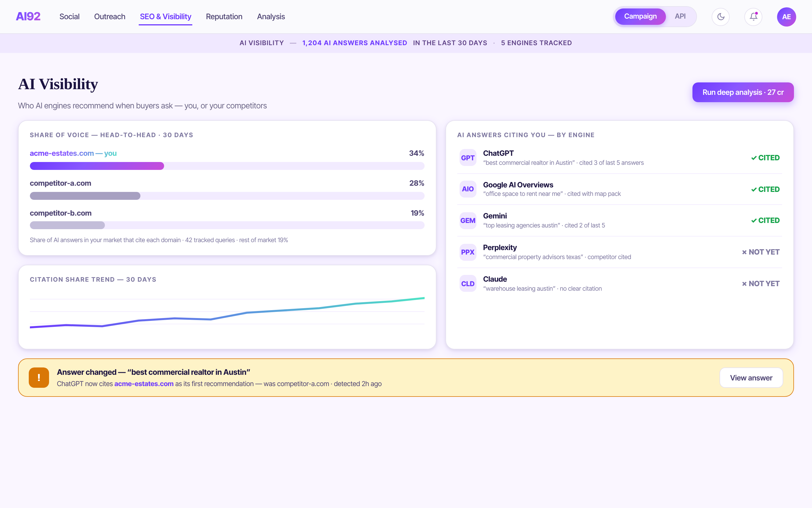Click ChatGPT's CITED status
Screen dimensions: 812x508
(x=765, y=157)
